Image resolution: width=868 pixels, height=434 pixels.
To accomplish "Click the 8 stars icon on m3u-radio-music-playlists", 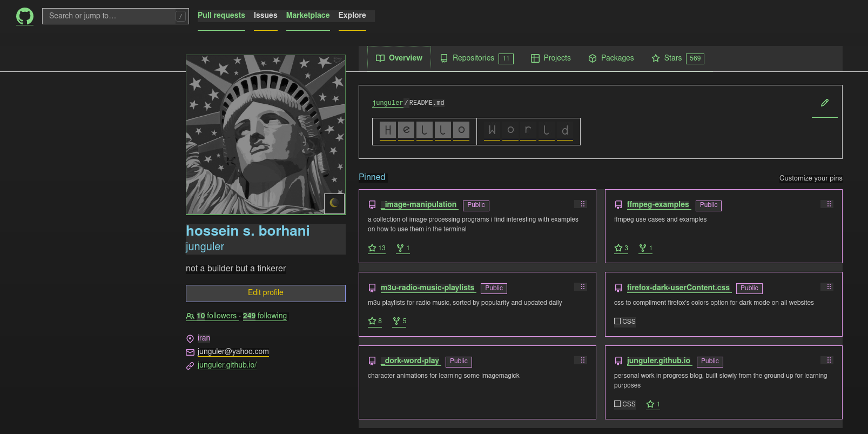I will [372, 321].
